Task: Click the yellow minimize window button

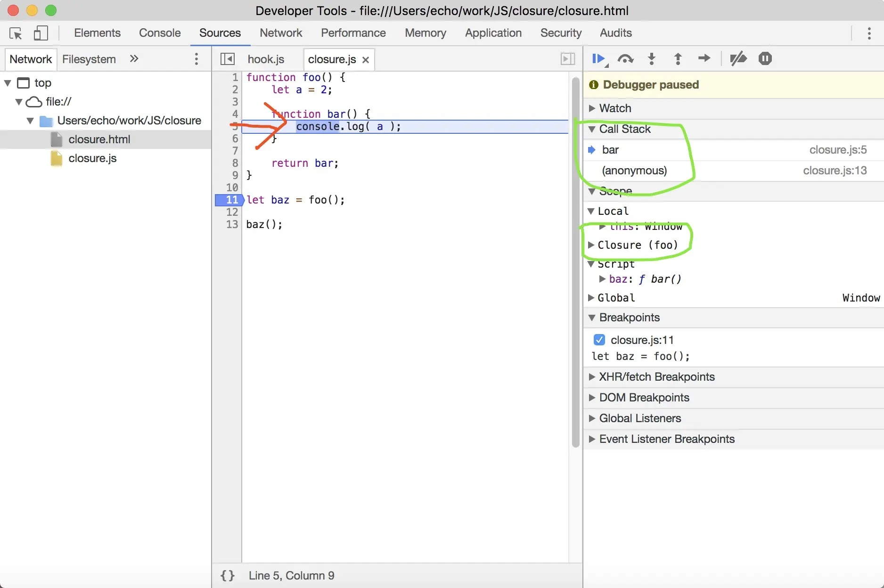Action: pos(32,10)
